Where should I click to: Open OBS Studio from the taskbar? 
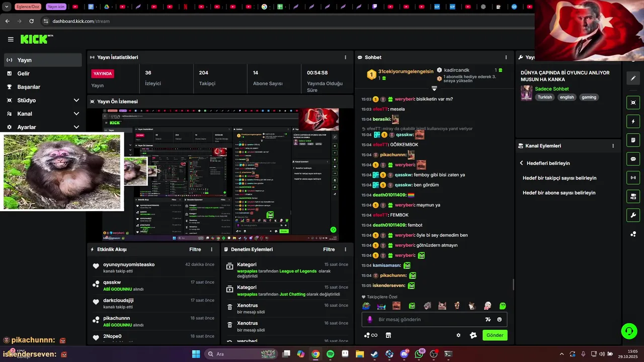(434, 354)
